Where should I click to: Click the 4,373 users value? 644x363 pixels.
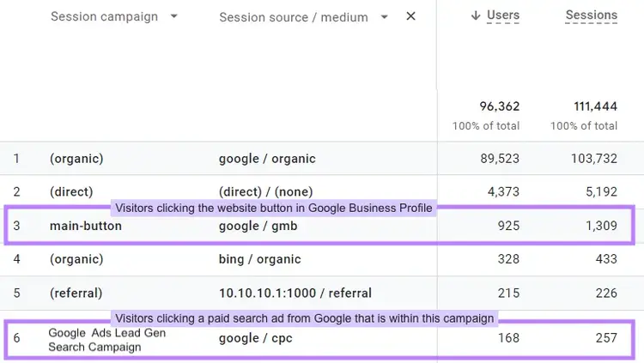pos(503,191)
